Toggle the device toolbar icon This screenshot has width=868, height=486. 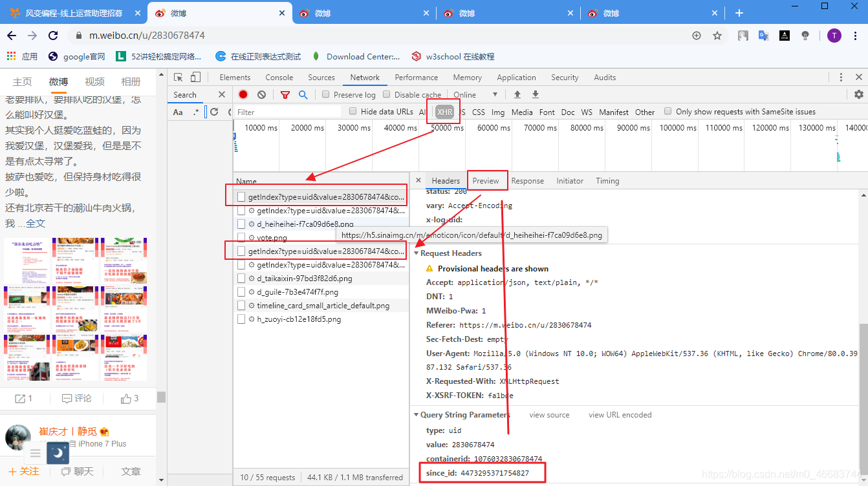click(x=195, y=78)
